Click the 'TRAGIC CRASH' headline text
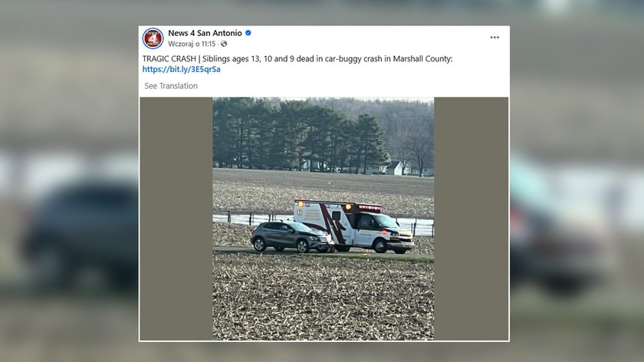Image resolution: width=644 pixels, height=362 pixels. [x=169, y=59]
